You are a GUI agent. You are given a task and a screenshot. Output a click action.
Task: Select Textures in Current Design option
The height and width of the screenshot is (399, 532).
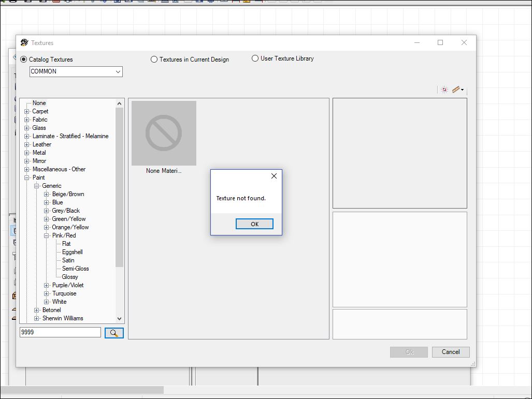[154, 60]
